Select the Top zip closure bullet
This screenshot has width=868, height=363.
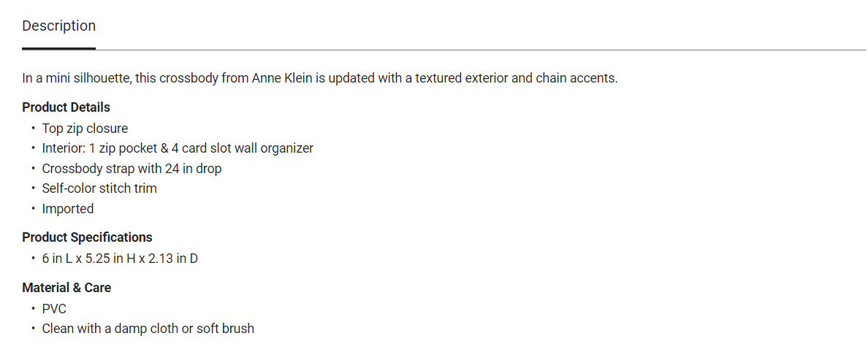pos(85,129)
